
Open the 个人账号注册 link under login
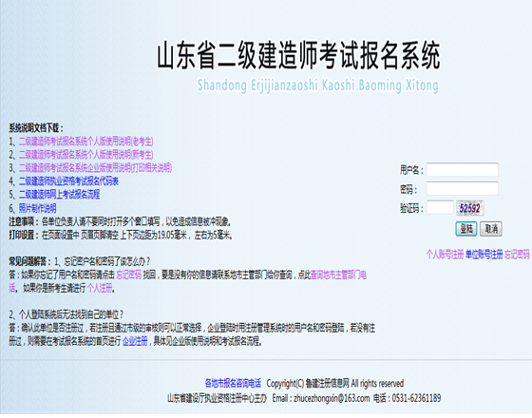coord(445,255)
